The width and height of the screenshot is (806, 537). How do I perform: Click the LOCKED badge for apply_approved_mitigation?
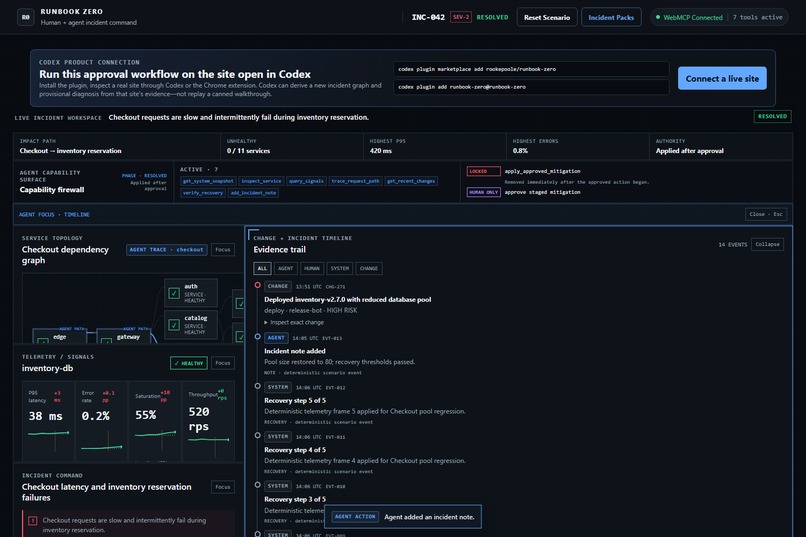tap(483, 171)
